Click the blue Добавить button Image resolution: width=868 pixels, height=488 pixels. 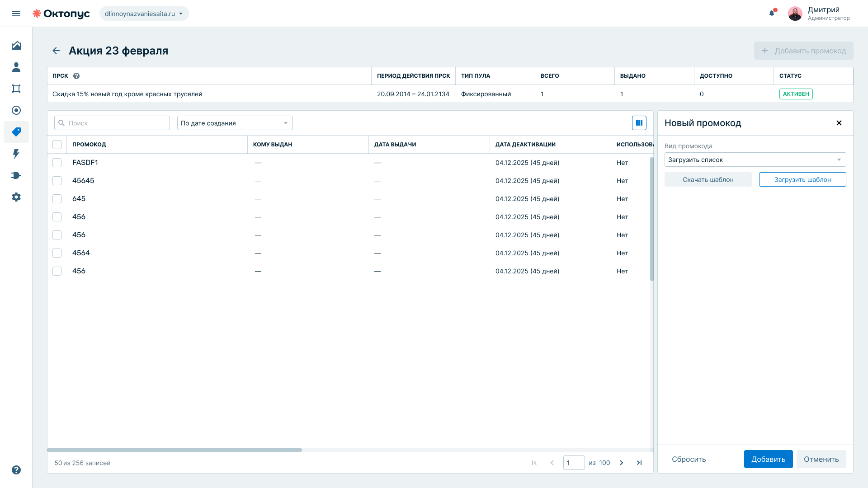coord(769,459)
